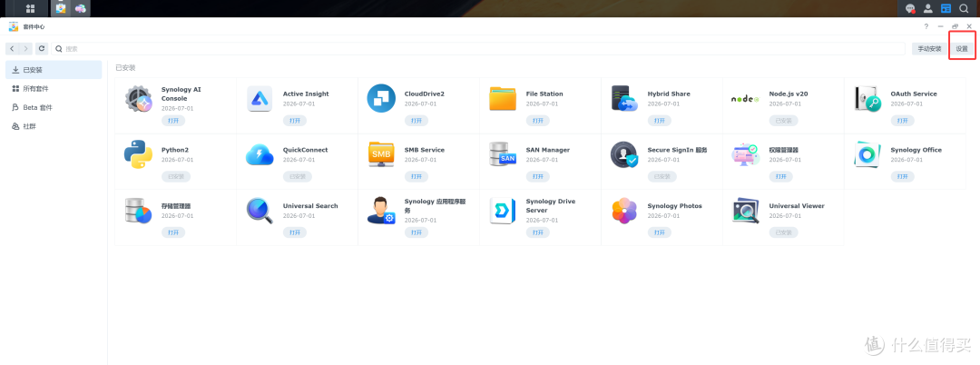Select 社群 in the sidebar
The height and width of the screenshot is (365, 980).
pos(54,126)
